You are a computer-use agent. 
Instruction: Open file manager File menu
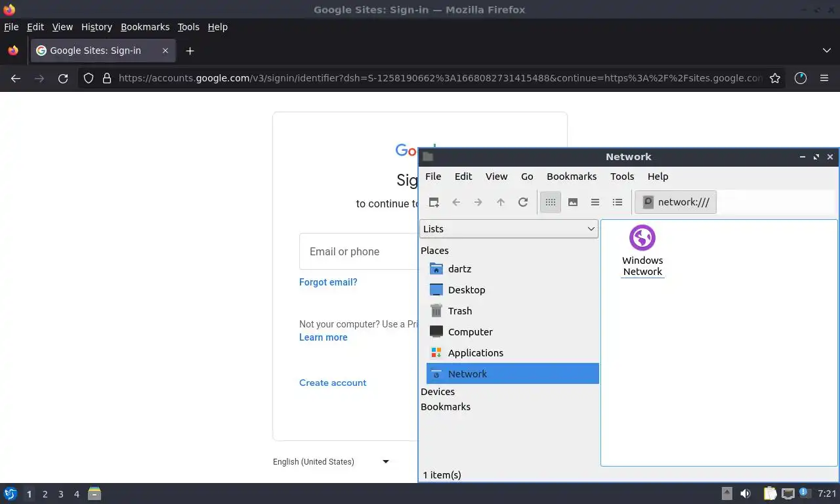coord(433,177)
